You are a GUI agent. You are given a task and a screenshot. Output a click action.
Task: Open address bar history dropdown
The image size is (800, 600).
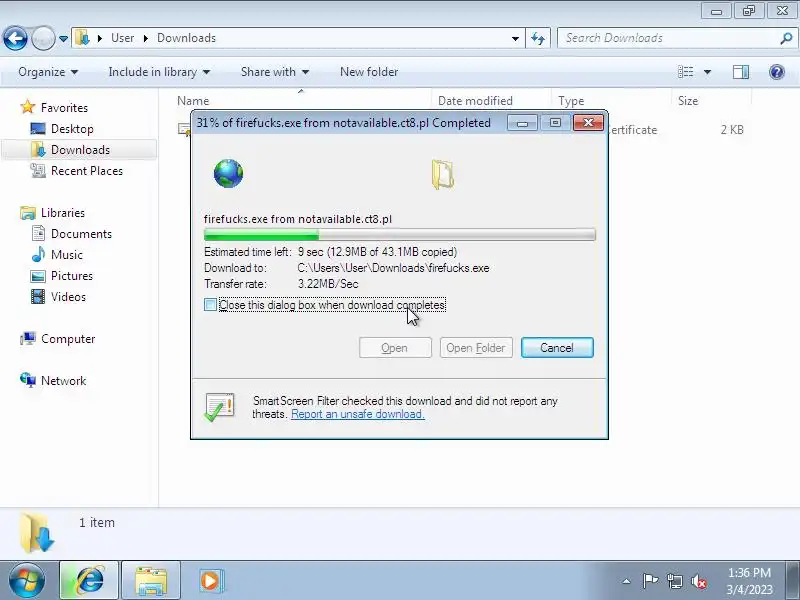515,38
